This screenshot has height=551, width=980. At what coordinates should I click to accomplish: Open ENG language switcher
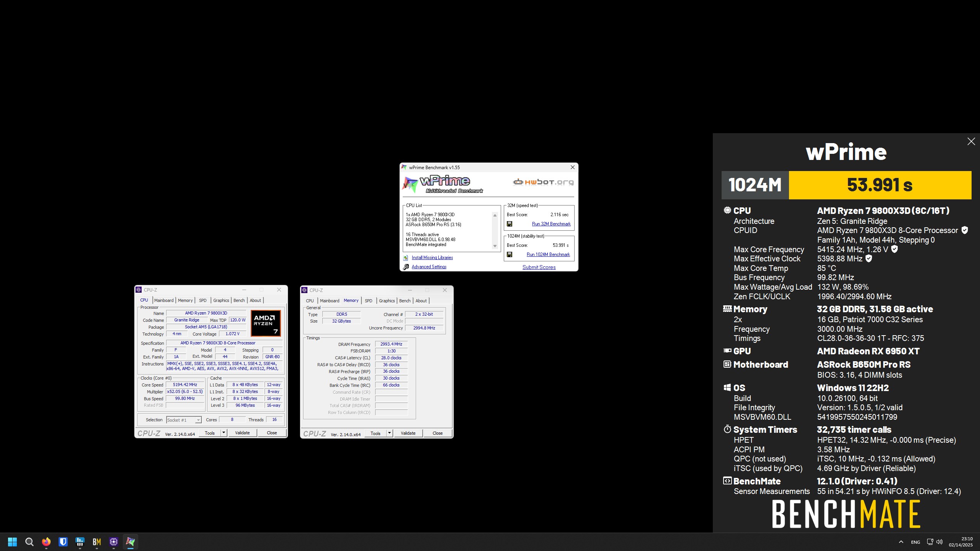pos(915,542)
